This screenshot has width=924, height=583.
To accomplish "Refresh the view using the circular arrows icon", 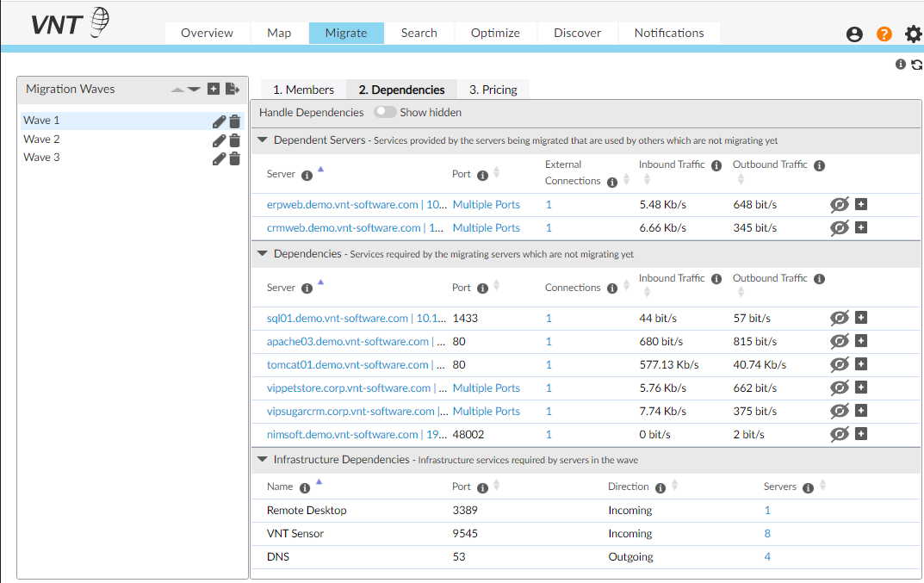I will [x=915, y=64].
